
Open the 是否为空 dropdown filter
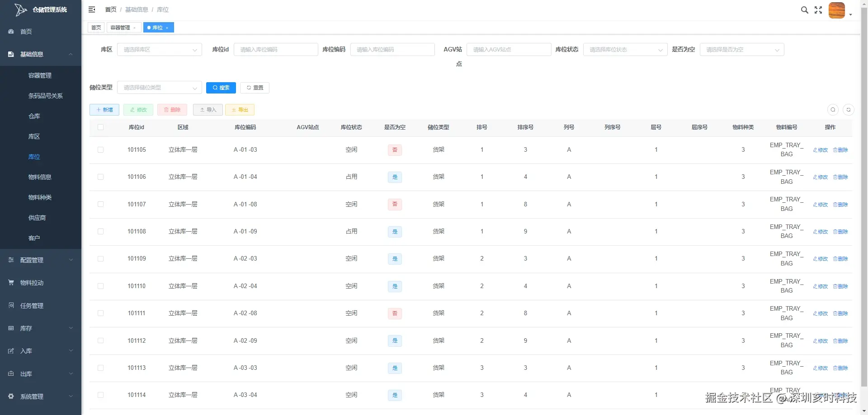(742, 50)
